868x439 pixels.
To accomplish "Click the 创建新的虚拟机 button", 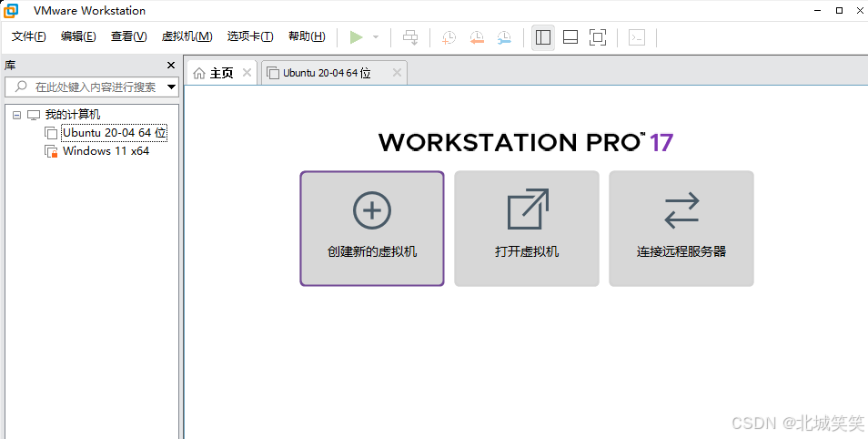I will pos(372,229).
